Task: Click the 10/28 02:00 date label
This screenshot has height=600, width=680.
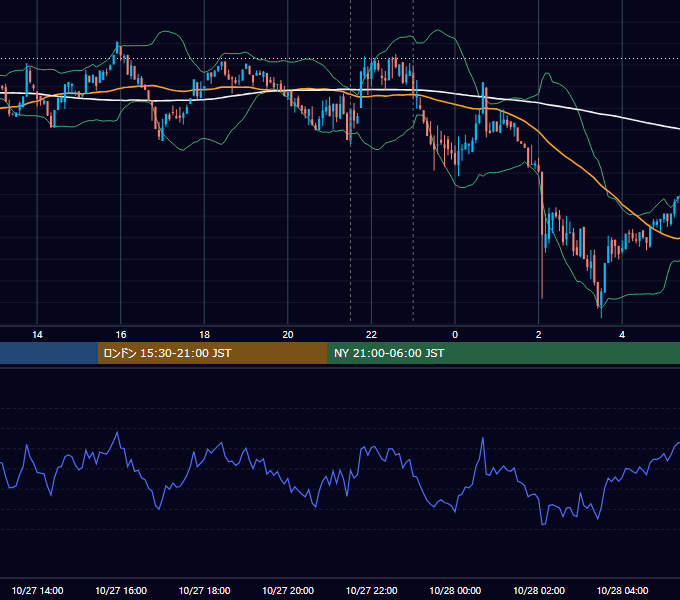Action: [x=539, y=590]
